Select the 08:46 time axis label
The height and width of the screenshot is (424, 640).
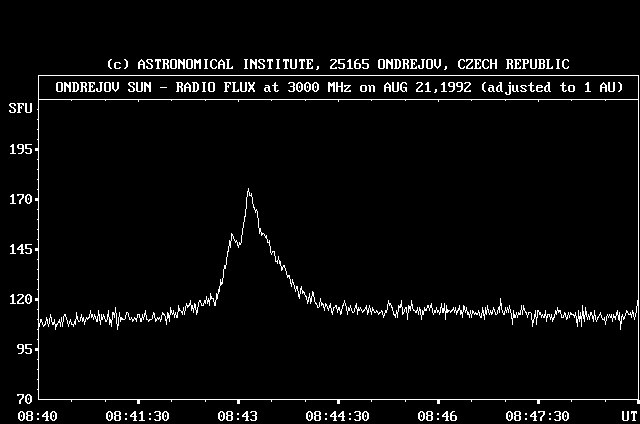tap(439, 415)
